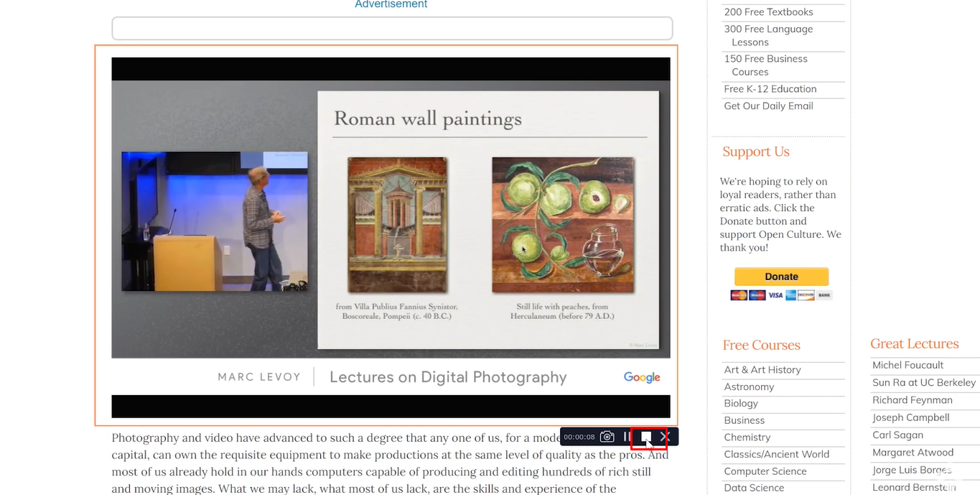Open the Advertisement link
This screenshot has height=495, width=980.
click(391, 4)
